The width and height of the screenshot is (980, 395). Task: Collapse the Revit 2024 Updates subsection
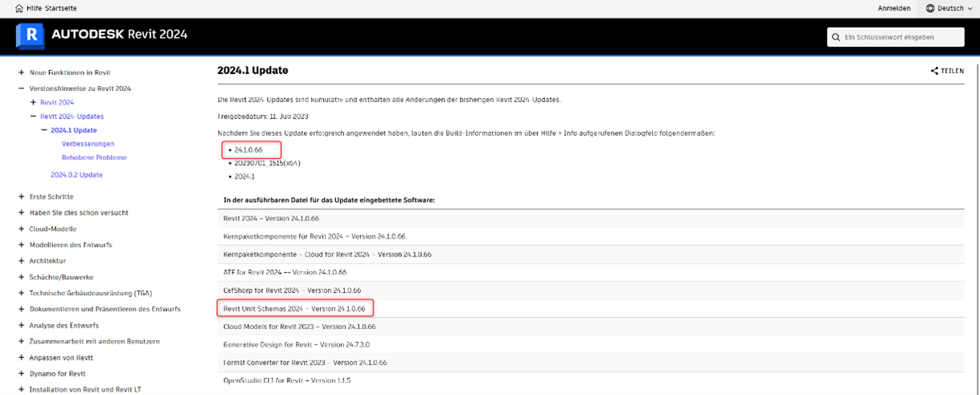33,117
